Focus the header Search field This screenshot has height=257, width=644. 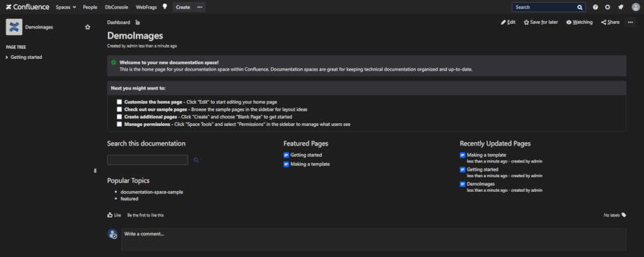point(548,7)
